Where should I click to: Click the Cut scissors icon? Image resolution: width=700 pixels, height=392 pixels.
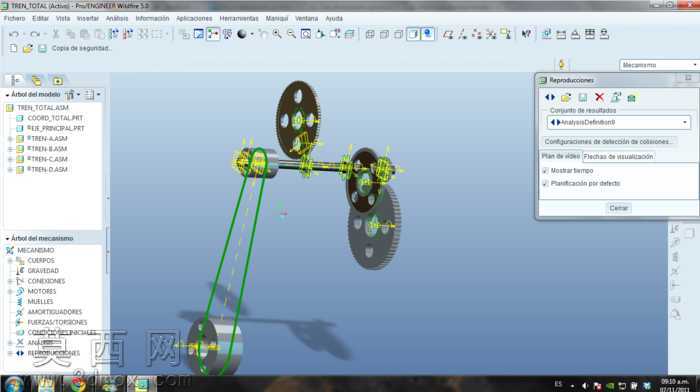[56, 34]
